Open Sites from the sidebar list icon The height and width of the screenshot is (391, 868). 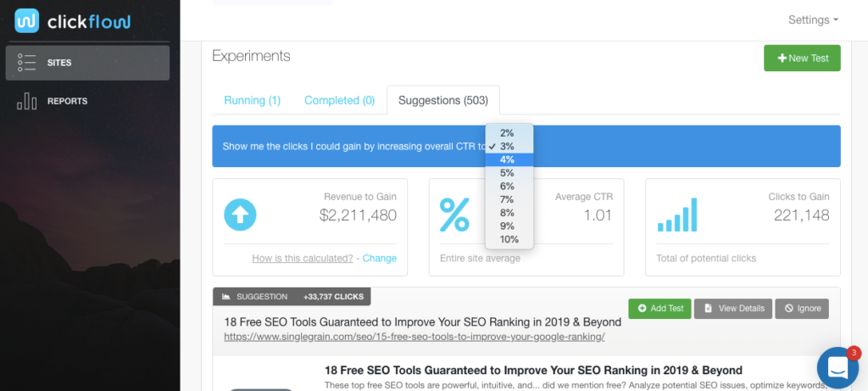tap(27, 63)
